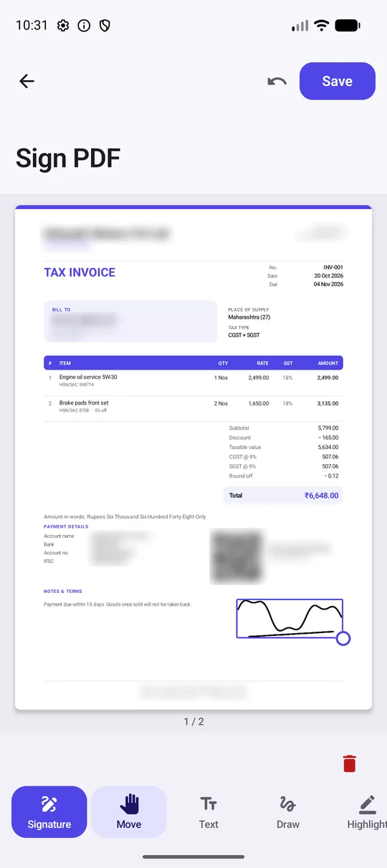Screen dimensions: 387x868
Task: Tap the total amount ₹6,648.00
Action: (321, 495)
